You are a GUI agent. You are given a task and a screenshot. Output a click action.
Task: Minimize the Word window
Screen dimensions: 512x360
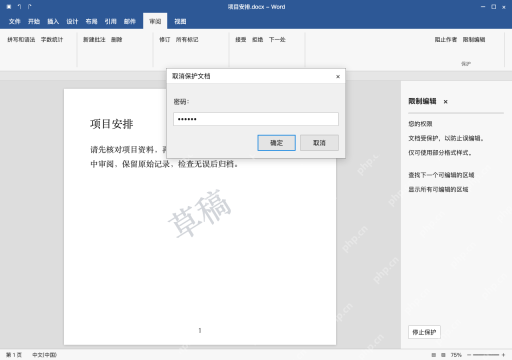[483, 7]
